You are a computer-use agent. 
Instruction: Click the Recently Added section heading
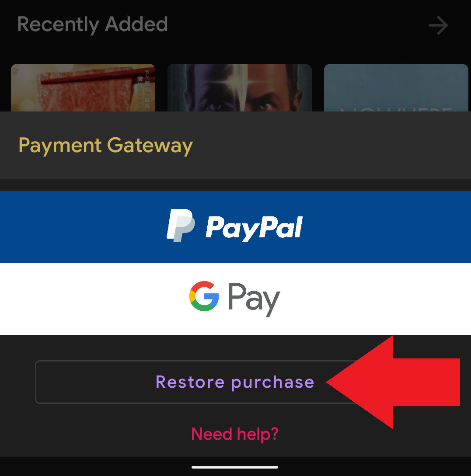(x=92, y=25)
